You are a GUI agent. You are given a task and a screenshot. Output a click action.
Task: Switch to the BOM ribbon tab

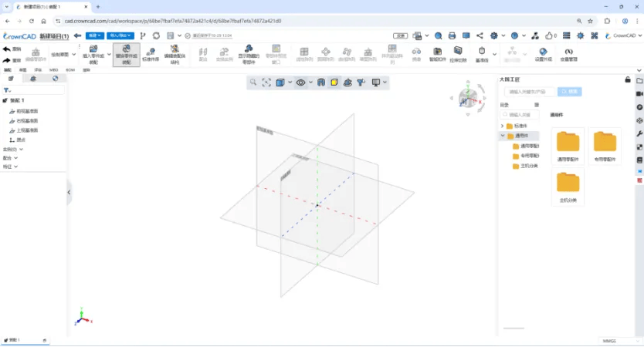tap(70, 69)
